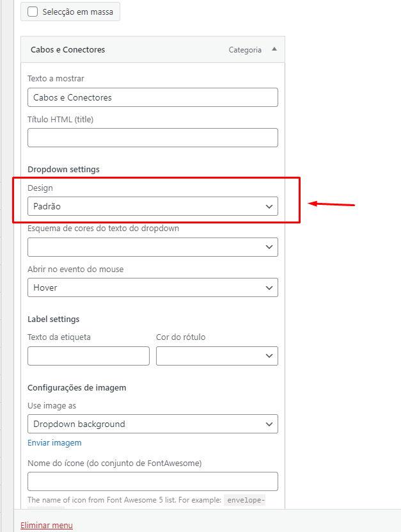Viewport: 401px width, 532px height.
Task: Click the Cabos e Conectores header title
Action: coord(68,49)
